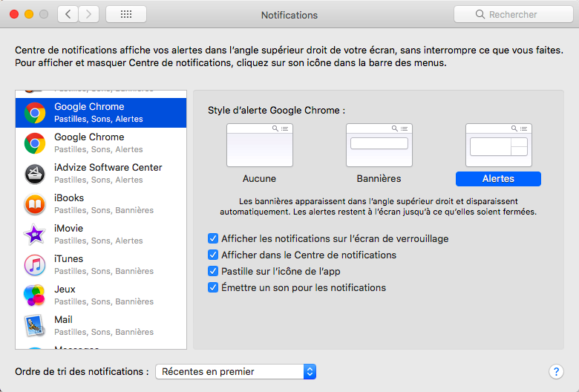Viewport: 579px width, 392px height.
Task: Show all preferences with the grid button
Action: point(126,14)
